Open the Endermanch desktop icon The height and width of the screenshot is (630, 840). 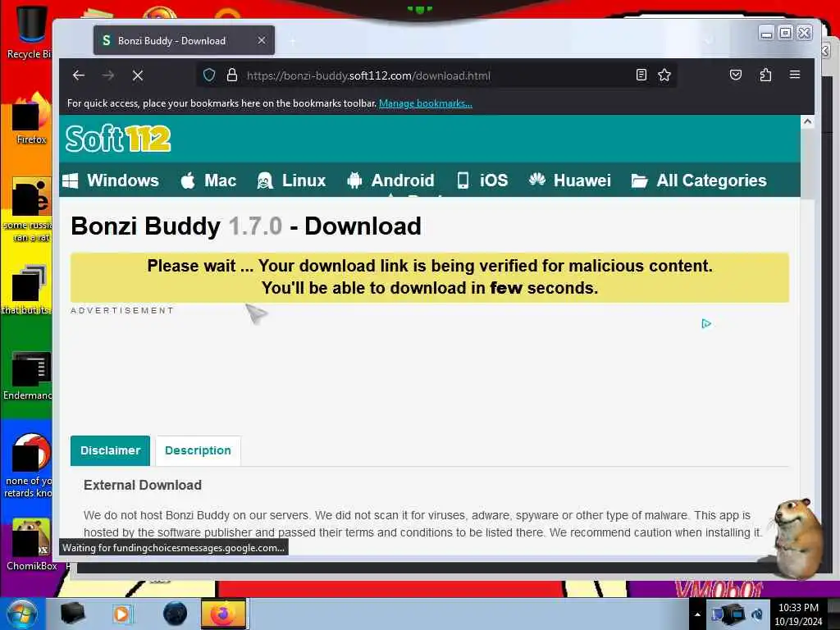[x=30, y=375]
